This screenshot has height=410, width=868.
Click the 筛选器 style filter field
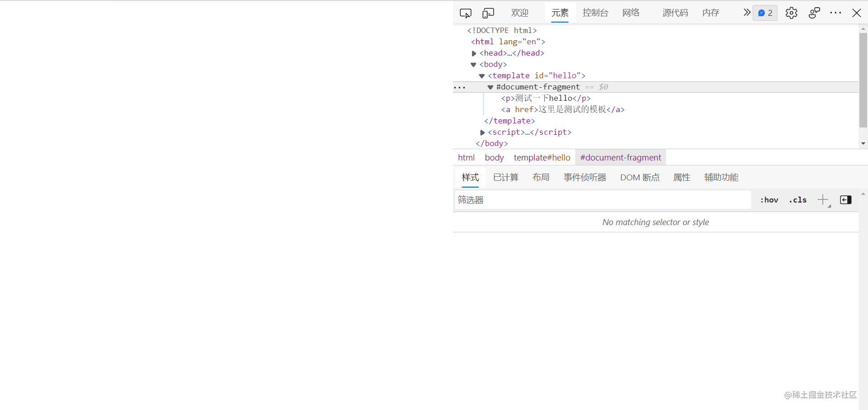point(543,199)
